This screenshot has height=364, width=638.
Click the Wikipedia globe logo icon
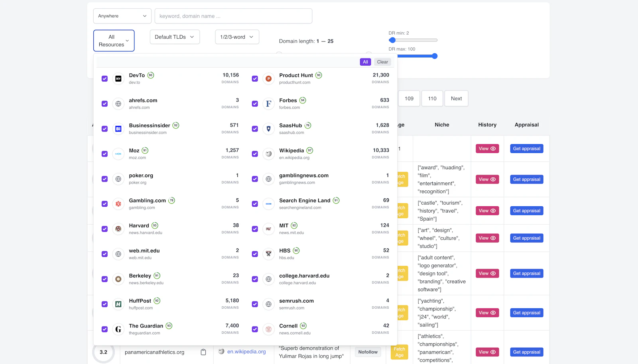coord(269,154)
